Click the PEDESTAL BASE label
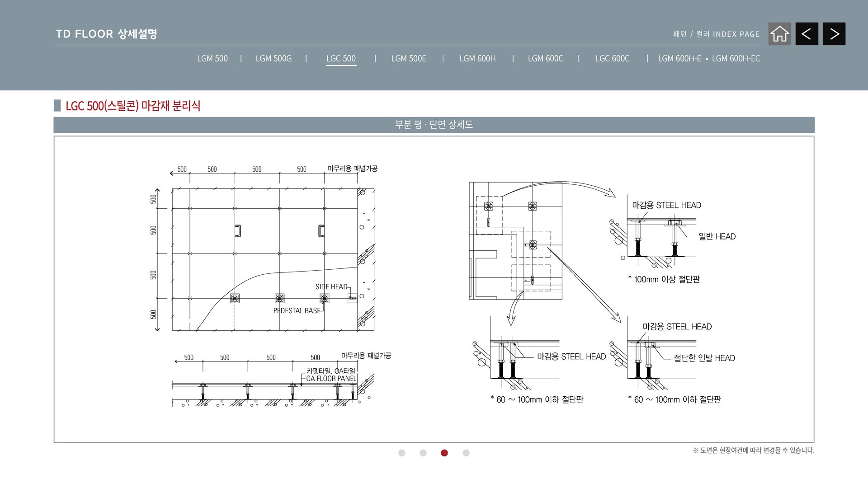 297,311
